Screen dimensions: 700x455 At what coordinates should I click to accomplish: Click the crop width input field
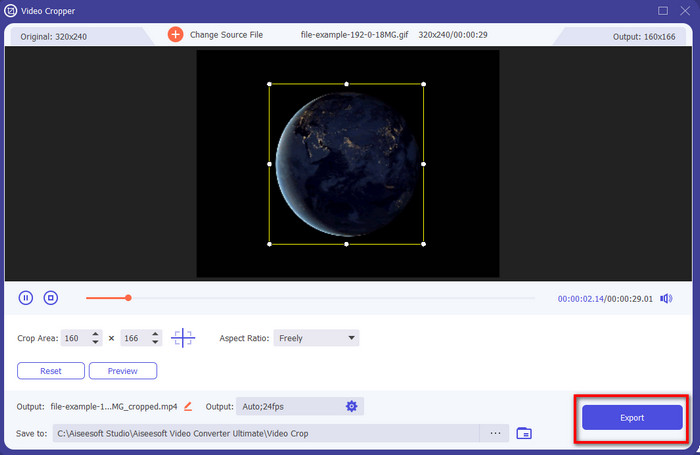(x=75, y=338)
